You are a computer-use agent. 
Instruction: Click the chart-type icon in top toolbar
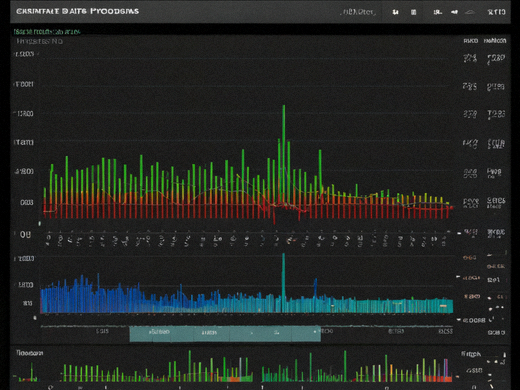point(437,12)
